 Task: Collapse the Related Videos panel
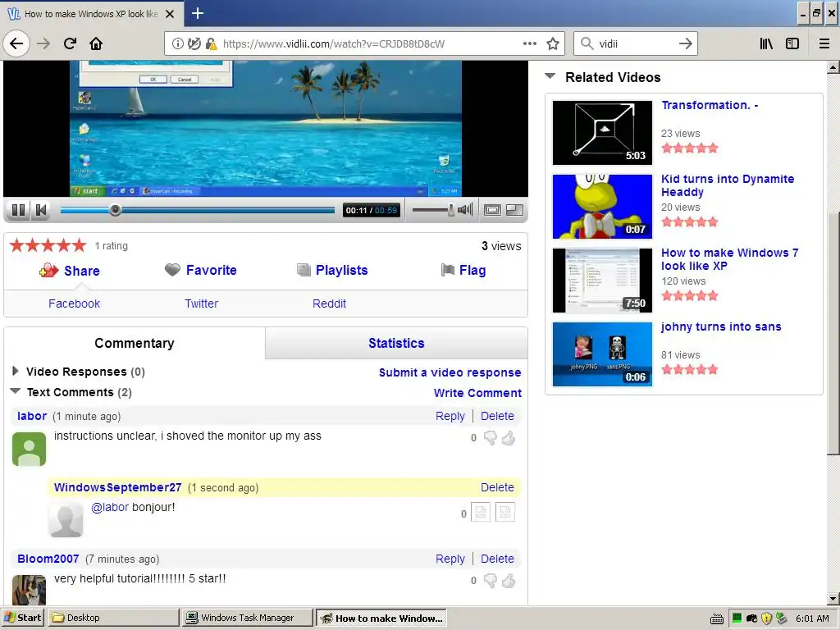550,76
